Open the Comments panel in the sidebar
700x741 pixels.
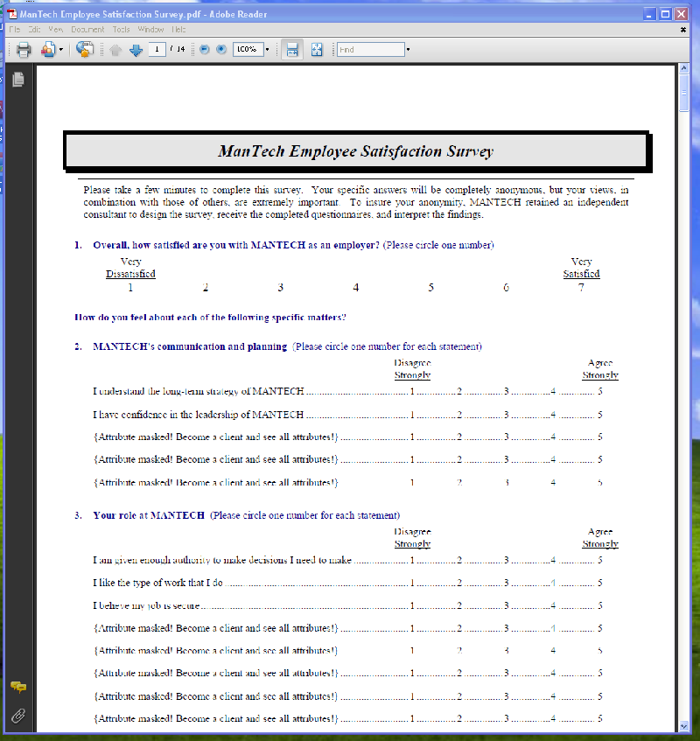[x=17, y=687]
